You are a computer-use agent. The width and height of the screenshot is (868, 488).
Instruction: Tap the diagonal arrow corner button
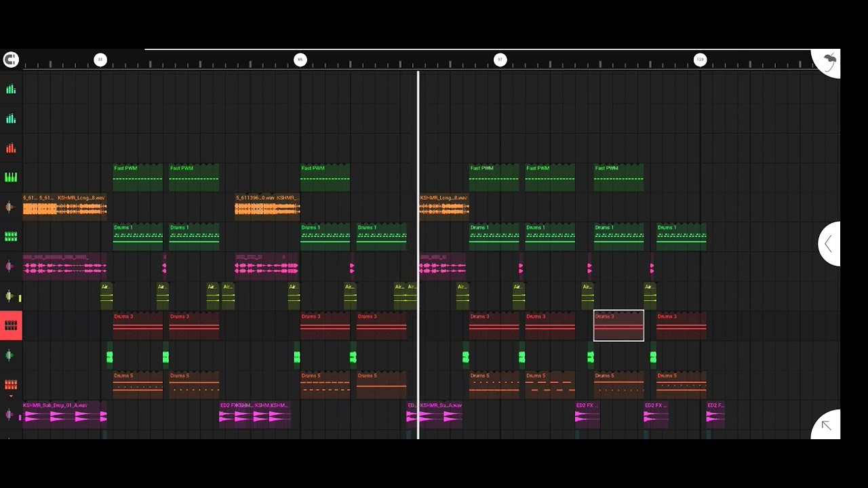[826, 425]
